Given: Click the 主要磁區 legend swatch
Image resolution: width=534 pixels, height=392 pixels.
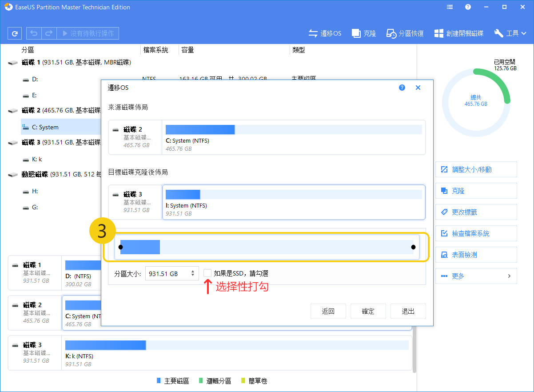Looking at the screenshot, I should point(159,381).
